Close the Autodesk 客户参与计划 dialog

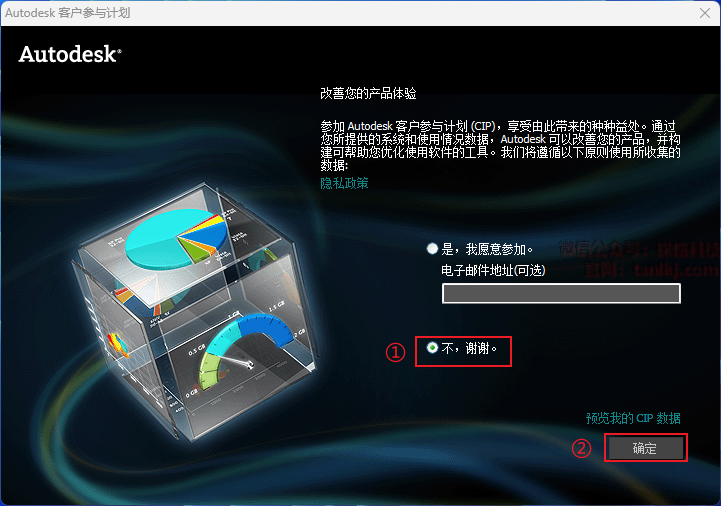point(705,13)
